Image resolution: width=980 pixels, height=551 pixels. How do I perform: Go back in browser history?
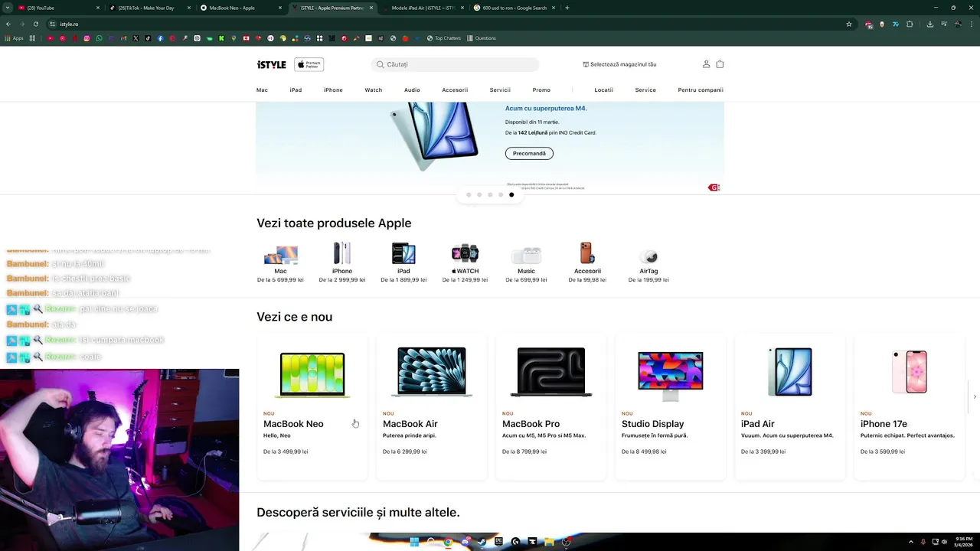pos(8,24)
